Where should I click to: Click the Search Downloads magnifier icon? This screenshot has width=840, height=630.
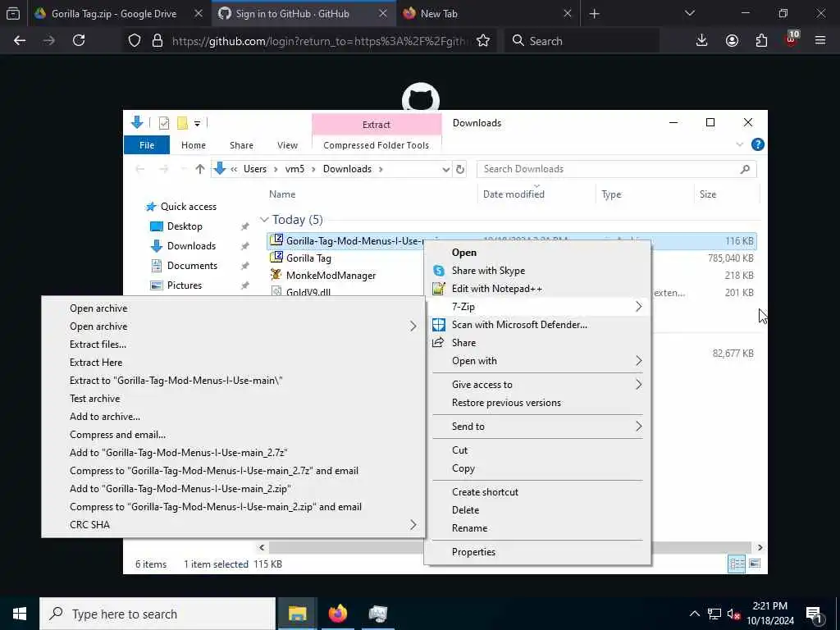click(x=745, y=169)
